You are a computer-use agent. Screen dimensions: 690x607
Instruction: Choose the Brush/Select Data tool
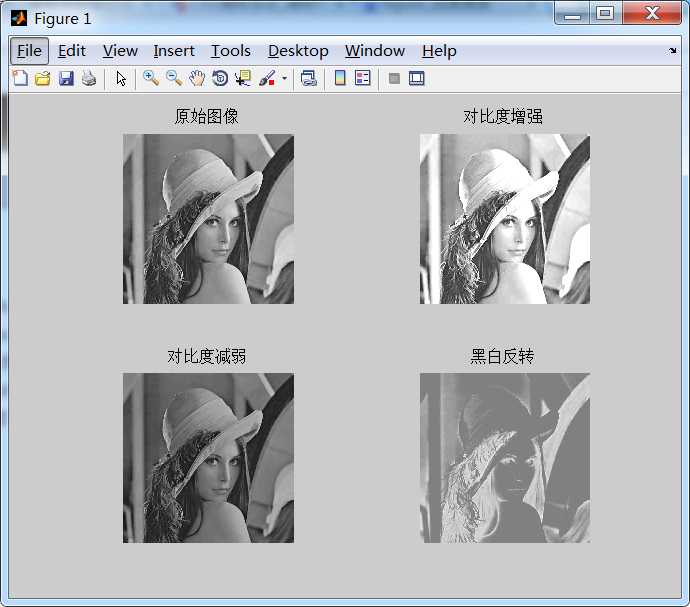[268, 78]
